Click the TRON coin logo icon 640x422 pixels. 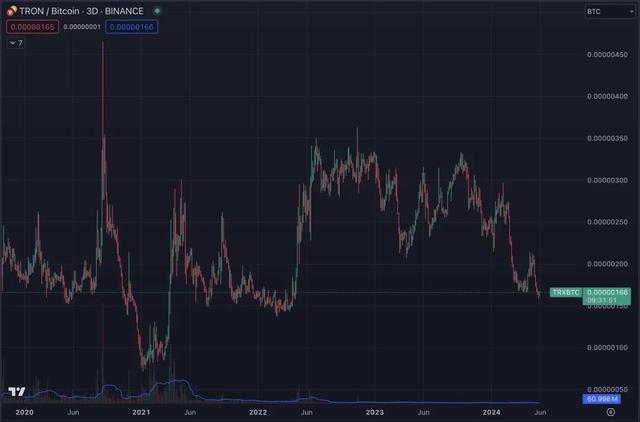point(12,11)
